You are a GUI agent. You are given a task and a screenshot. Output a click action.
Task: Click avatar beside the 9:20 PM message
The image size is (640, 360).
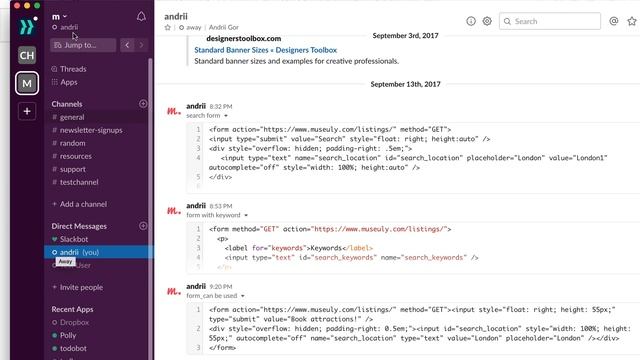[x=173, y=291]
